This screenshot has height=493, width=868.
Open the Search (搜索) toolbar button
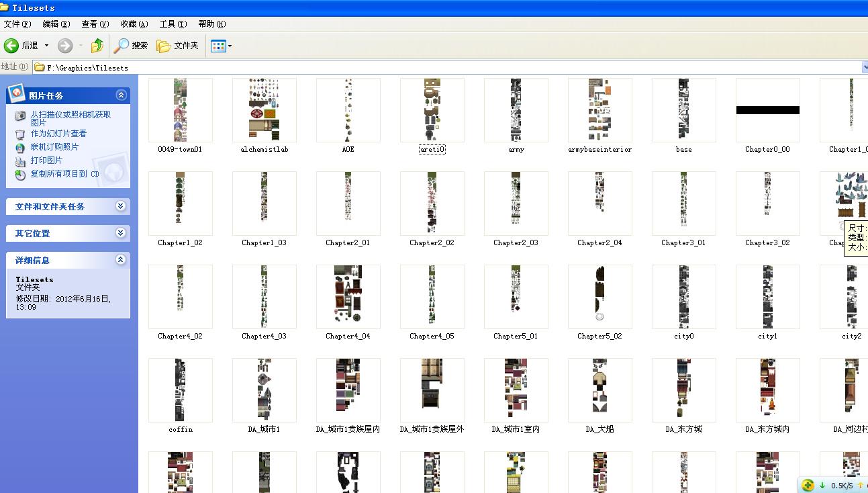[x=131, y=46]
